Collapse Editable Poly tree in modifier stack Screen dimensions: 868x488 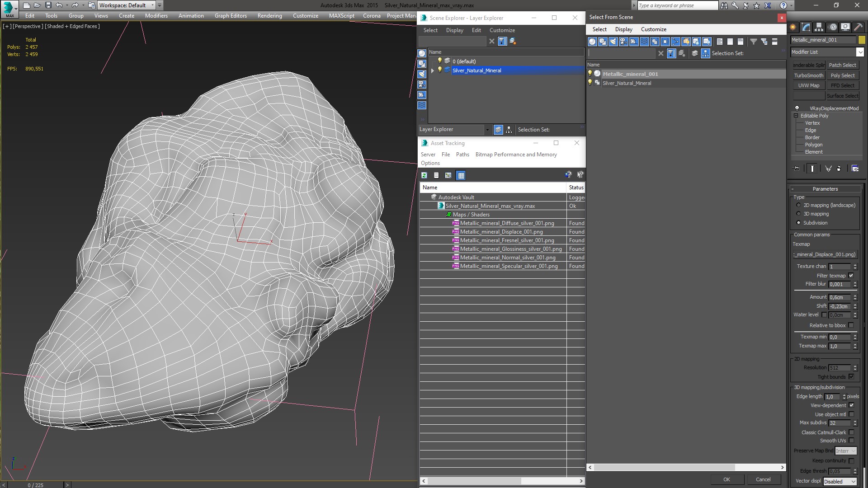(796, 116)
